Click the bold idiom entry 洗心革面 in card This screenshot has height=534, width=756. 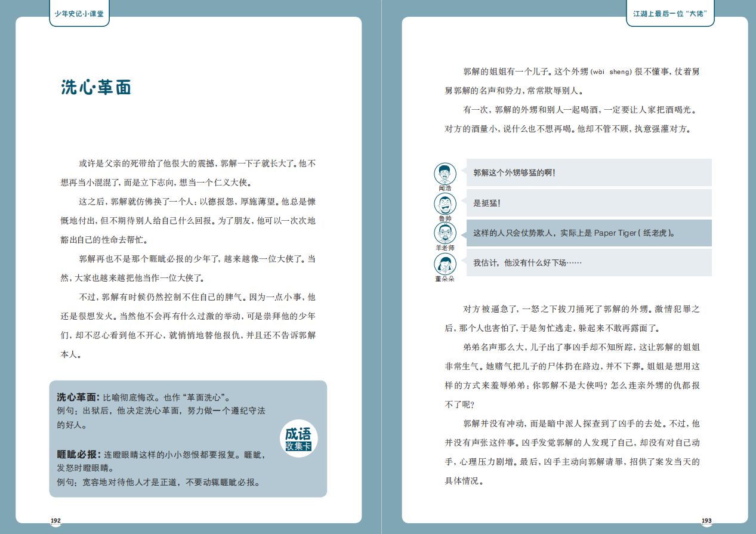click(78, 397)
